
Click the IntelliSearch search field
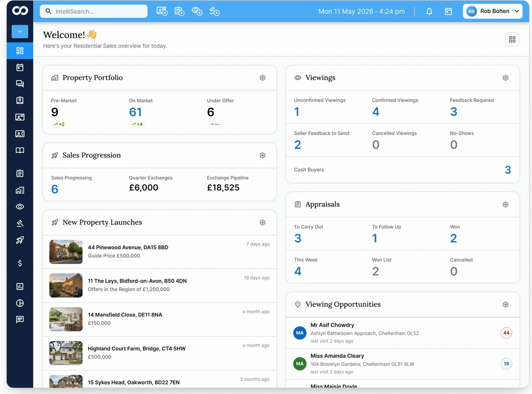(94, 11)
